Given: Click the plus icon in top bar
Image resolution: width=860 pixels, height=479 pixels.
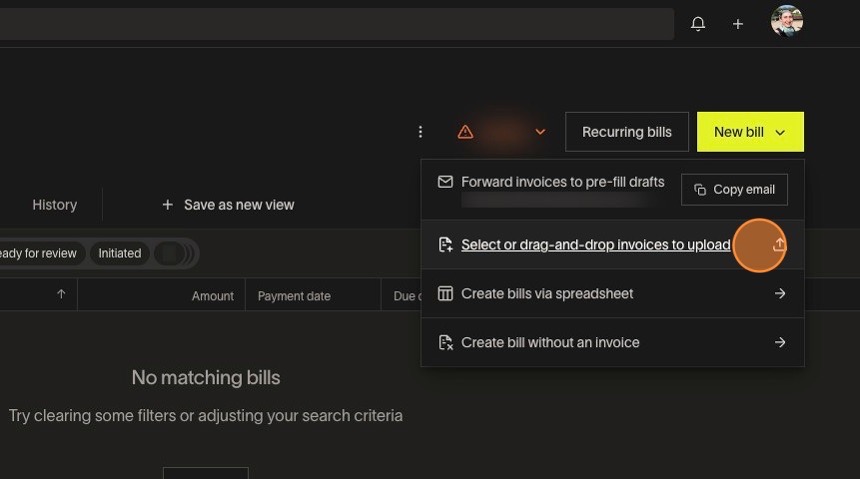Looking at the screenshot, I should coord(738,23).
